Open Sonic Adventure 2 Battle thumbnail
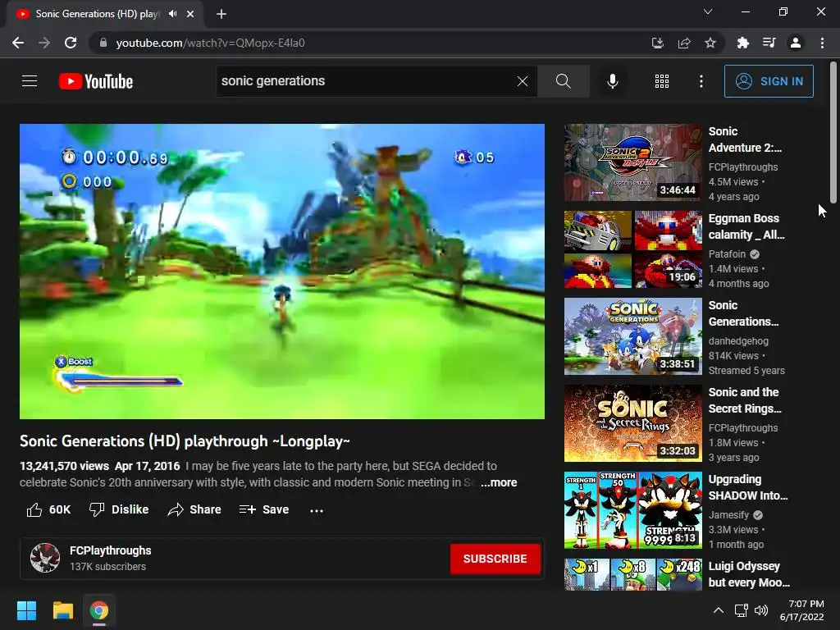The image size is (840, 630). pos(632,162)
